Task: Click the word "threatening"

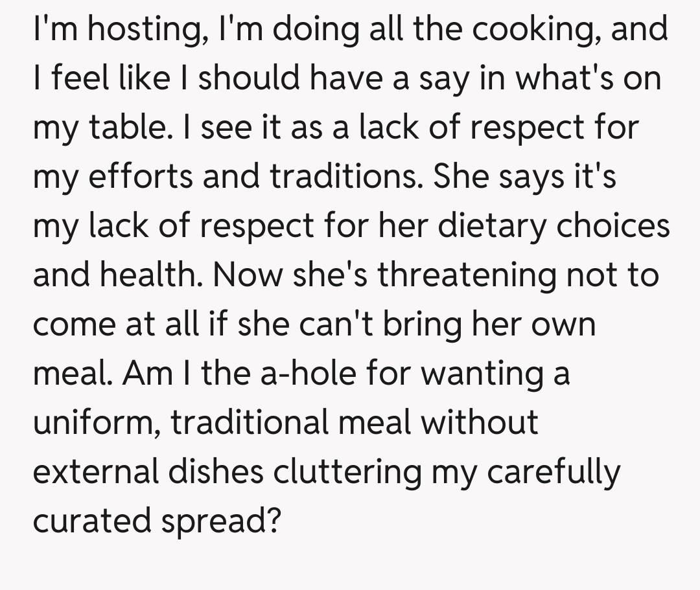Action: pyautogui.click(x=467, y=274)
